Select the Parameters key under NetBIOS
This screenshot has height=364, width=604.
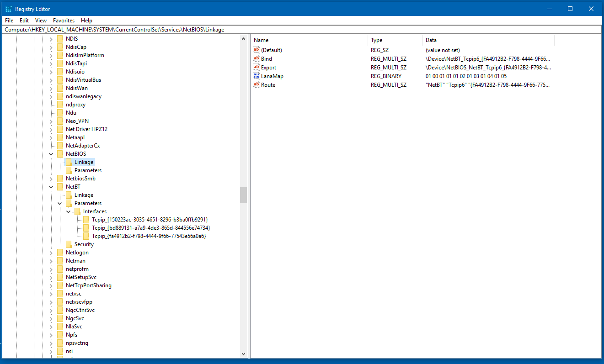(x=88, y=170)
